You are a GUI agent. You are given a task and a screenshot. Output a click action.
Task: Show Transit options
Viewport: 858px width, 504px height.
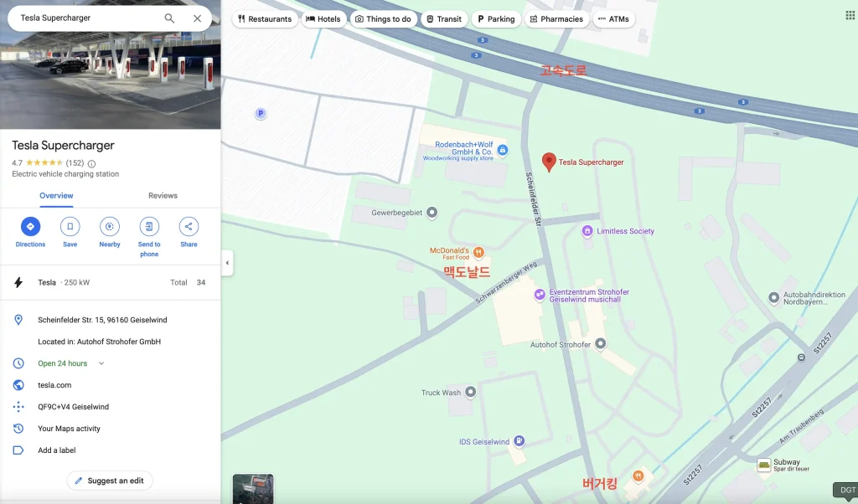click(x=444, y=19)
